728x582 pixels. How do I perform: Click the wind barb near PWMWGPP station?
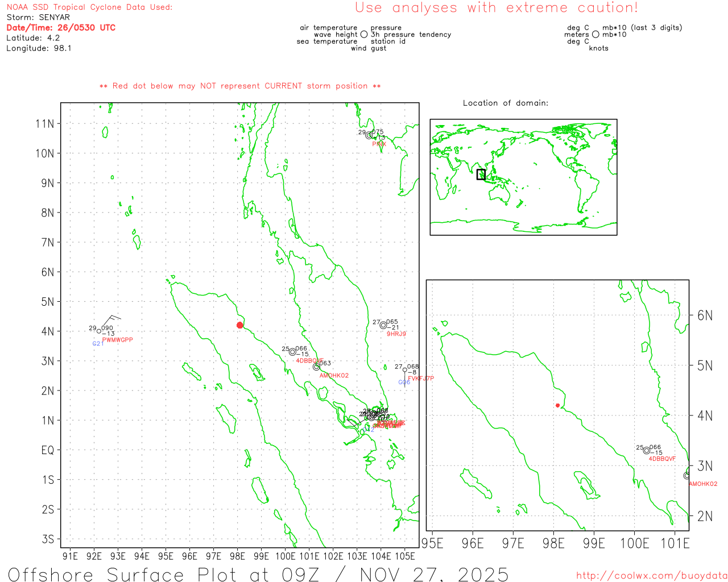tap(111, 319)
